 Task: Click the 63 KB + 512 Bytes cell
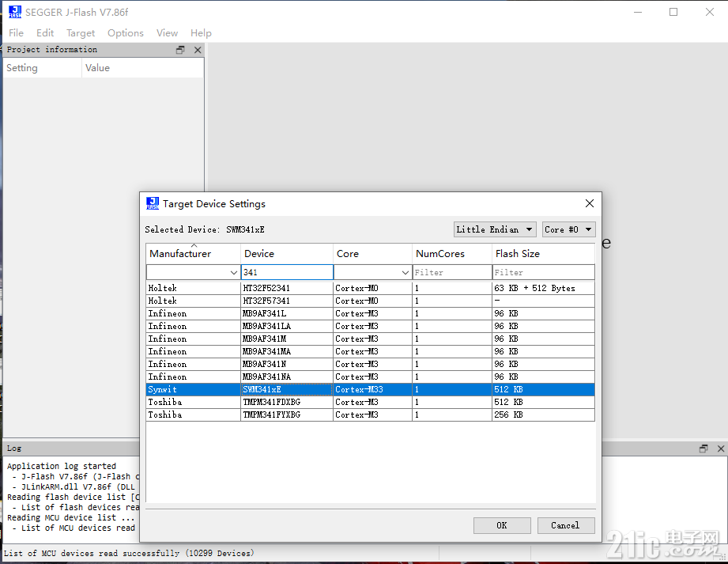[x=543, y=288]
